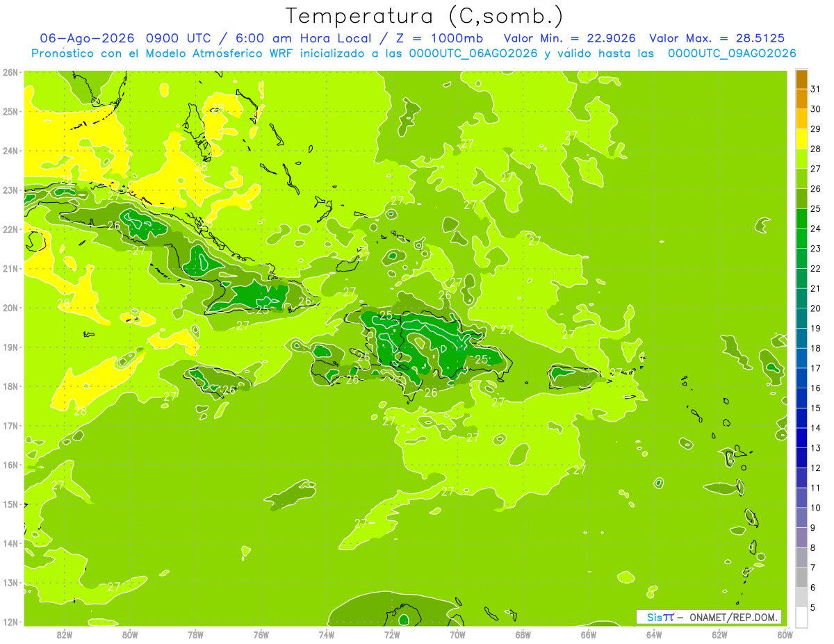
Task: Click the longitude axis label "62W"
Action: coord(719,634)
